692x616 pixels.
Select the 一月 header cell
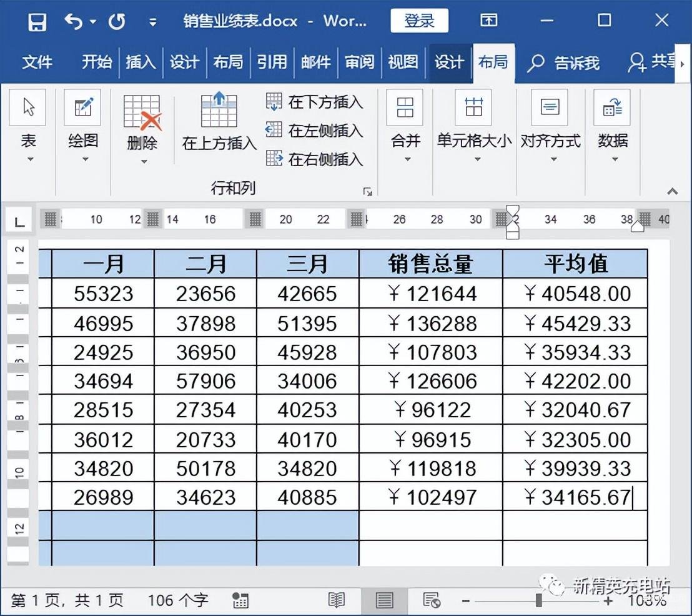click(x=103, y=264)
